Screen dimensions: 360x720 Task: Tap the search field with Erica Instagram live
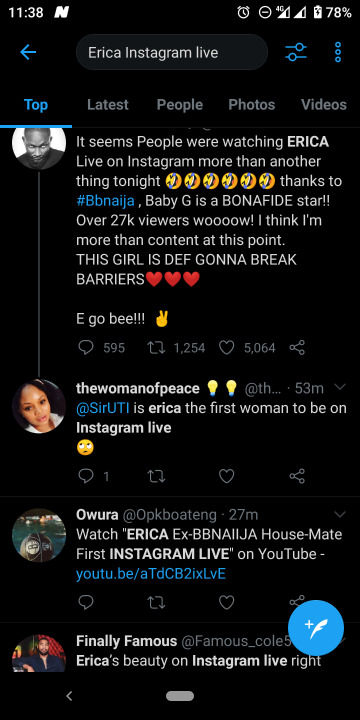tap(172, 52)
